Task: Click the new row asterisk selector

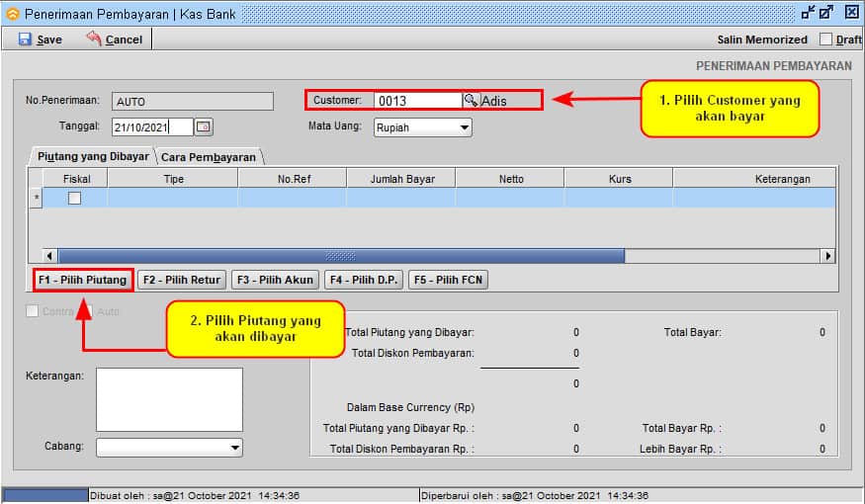Action: 37,198
